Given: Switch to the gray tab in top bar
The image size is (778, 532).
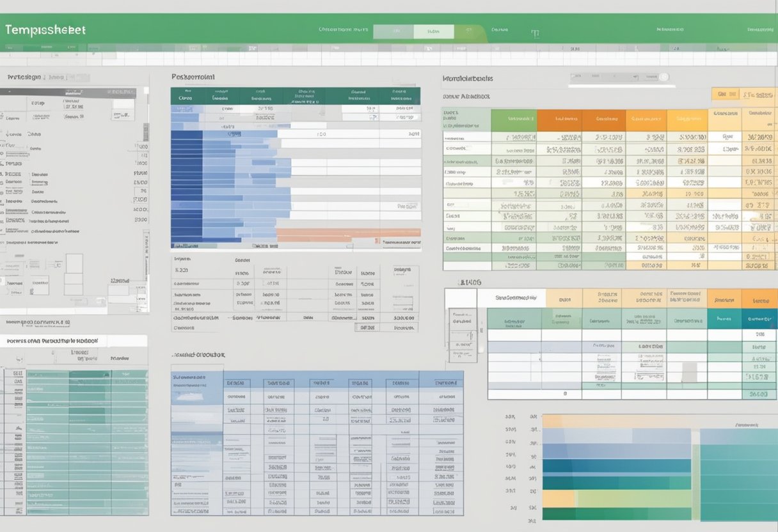Looking at the screenshot, I should [x=393, y=31].
